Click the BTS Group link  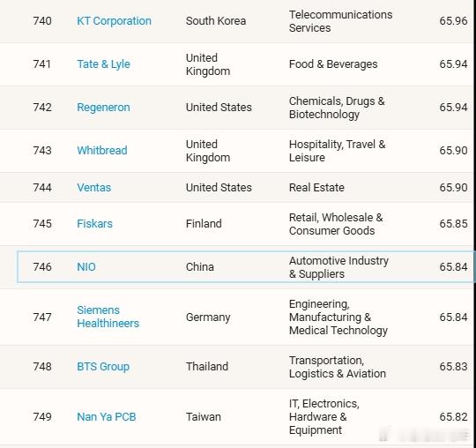coord(103,367)
